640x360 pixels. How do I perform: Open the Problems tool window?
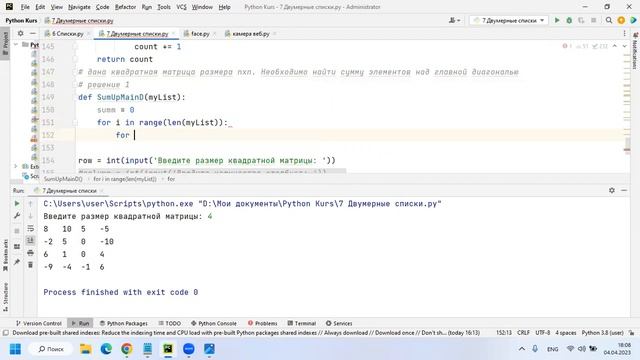[262, 323]
